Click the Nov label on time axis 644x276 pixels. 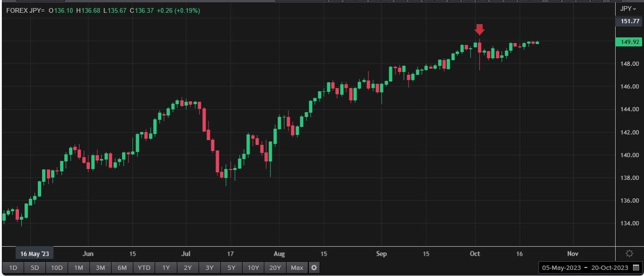coord(573,254)
